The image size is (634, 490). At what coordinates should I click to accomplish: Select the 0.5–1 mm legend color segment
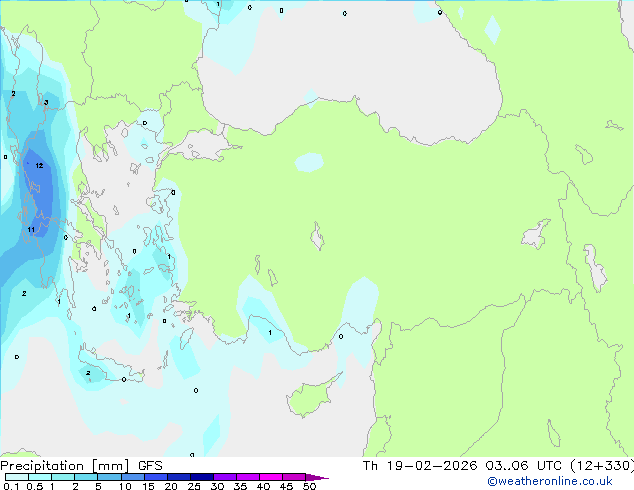coord(40,477)
